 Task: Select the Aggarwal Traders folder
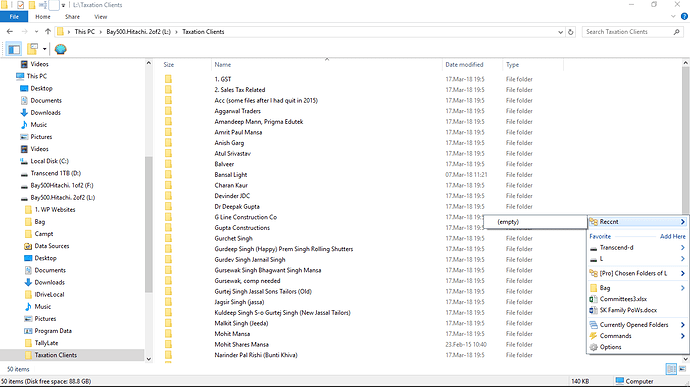click(x=238, y=111)
